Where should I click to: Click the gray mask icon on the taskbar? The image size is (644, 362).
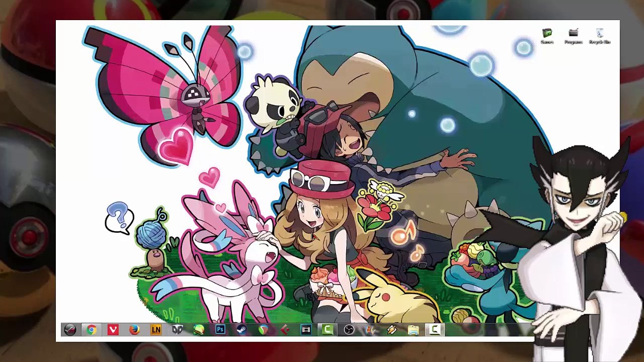pos(177,330)
